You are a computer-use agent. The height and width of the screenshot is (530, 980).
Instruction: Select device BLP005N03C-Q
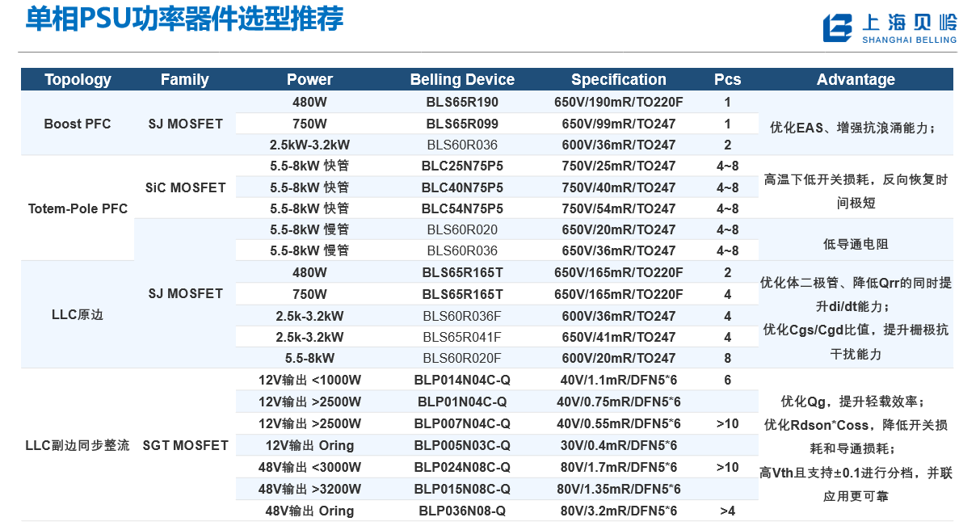462,445
